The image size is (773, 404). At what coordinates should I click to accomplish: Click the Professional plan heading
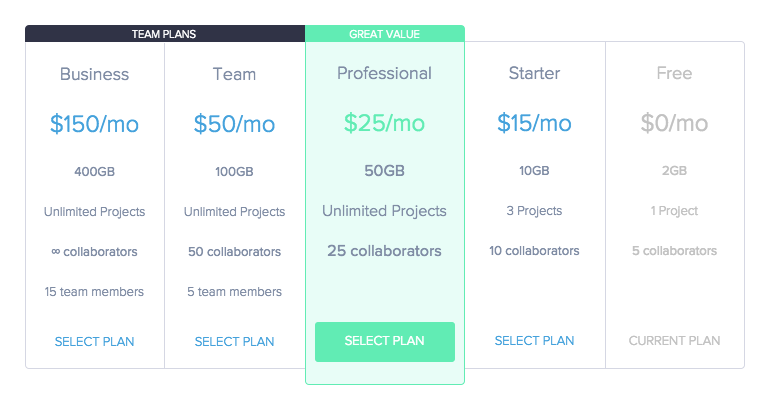385,73
